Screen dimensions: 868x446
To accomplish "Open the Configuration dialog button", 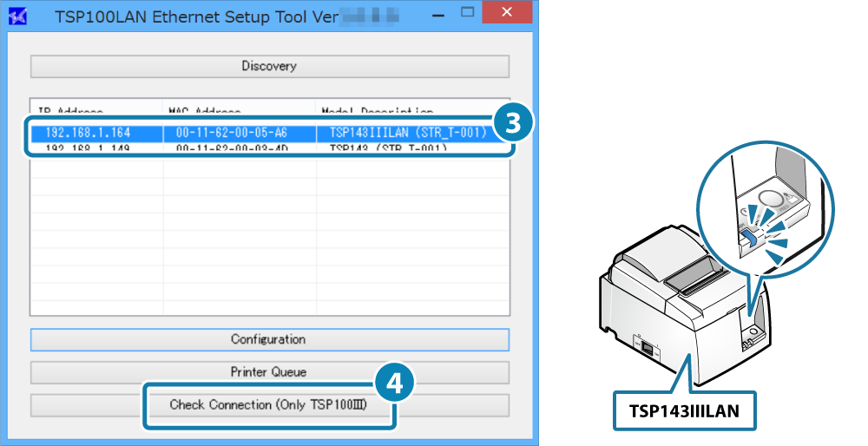I will (270, 339).
